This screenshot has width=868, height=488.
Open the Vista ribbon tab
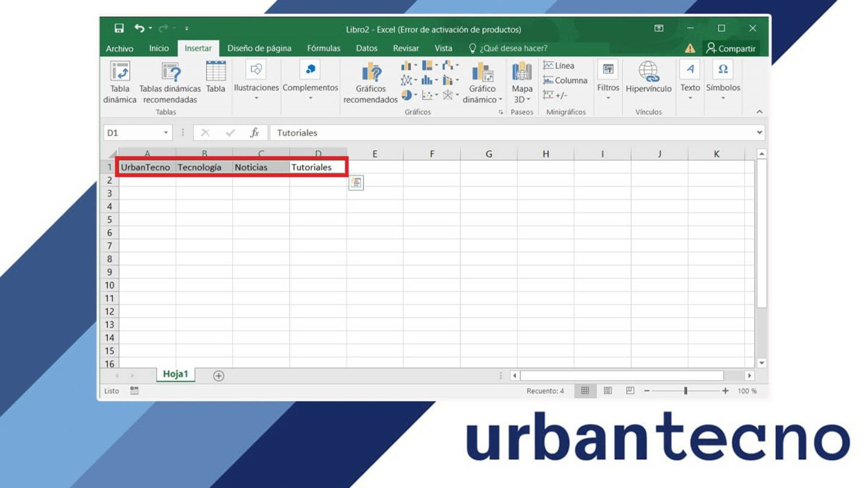click(x=443, y=48)
